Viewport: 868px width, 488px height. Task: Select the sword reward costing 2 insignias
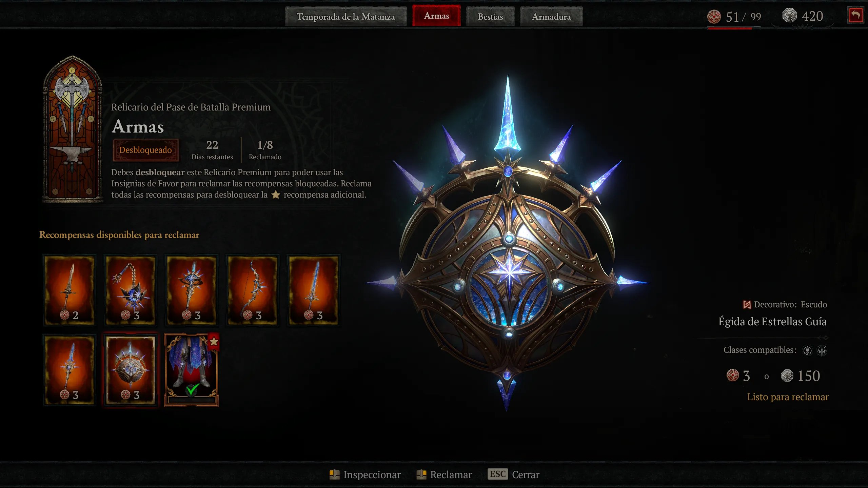[x=70, y=290]
